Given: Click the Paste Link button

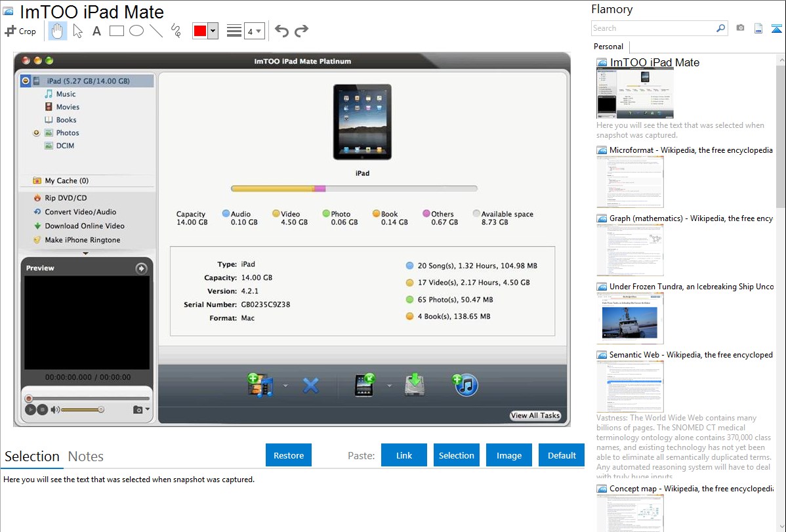Looking at the screenshot, I should click(404, 455).
